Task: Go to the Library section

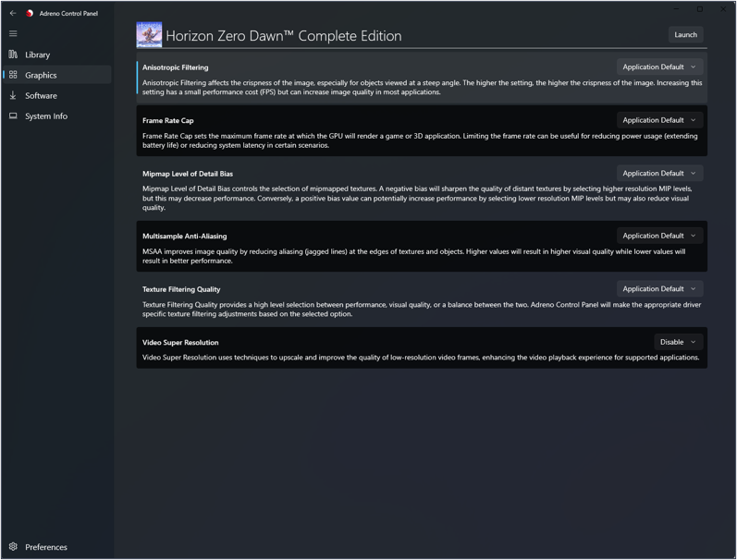Action: (x=38, y=55)
